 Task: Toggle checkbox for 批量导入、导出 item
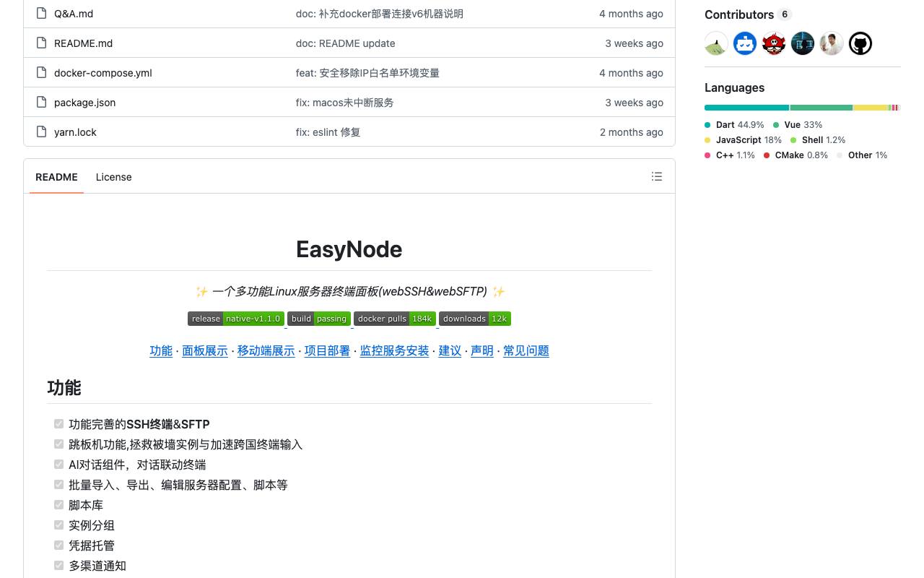click(x=59, y=485)
